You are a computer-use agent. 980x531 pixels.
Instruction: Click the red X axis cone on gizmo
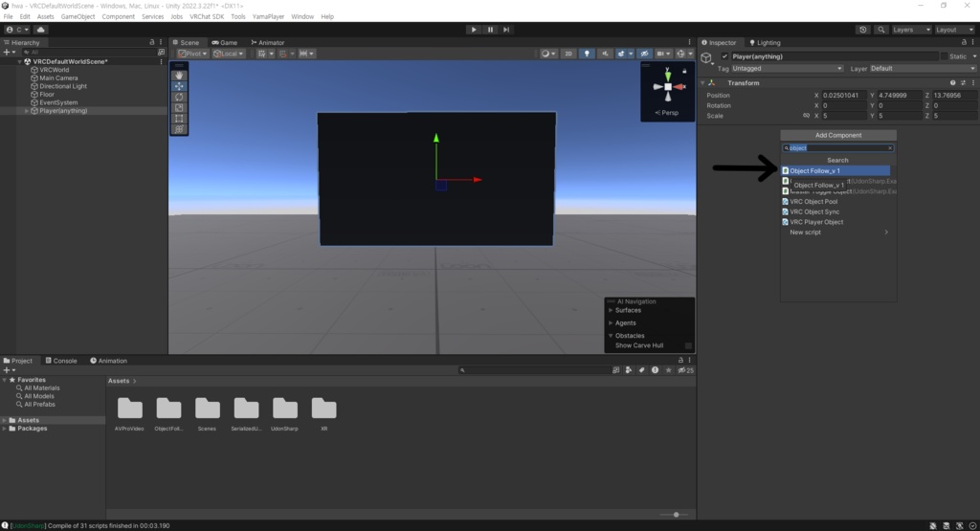point(679,87)
